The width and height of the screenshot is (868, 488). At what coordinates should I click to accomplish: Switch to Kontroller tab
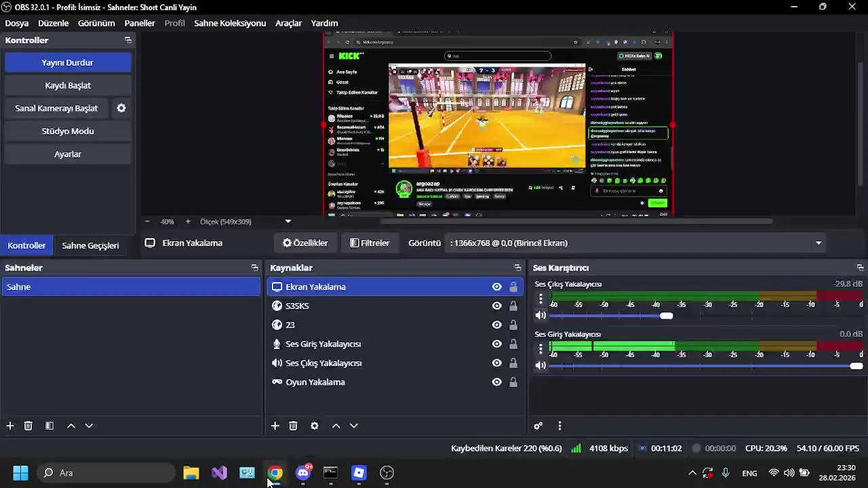tap(26, 245)
